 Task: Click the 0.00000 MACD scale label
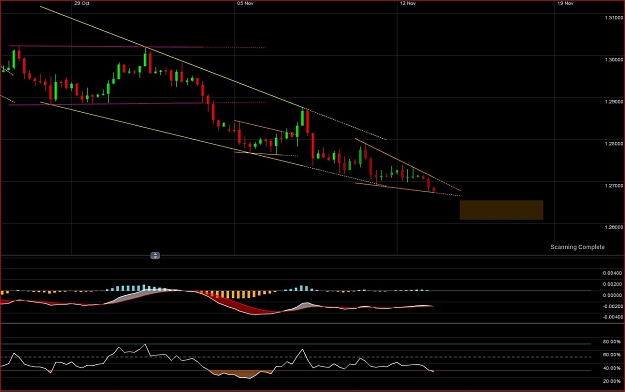tap(612, 295)
